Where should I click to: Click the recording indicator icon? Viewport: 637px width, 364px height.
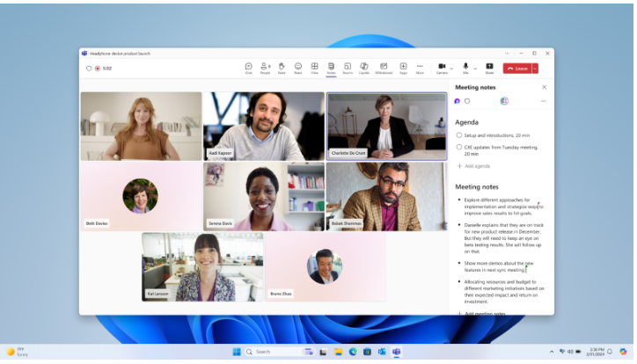[x=98, y=69]
